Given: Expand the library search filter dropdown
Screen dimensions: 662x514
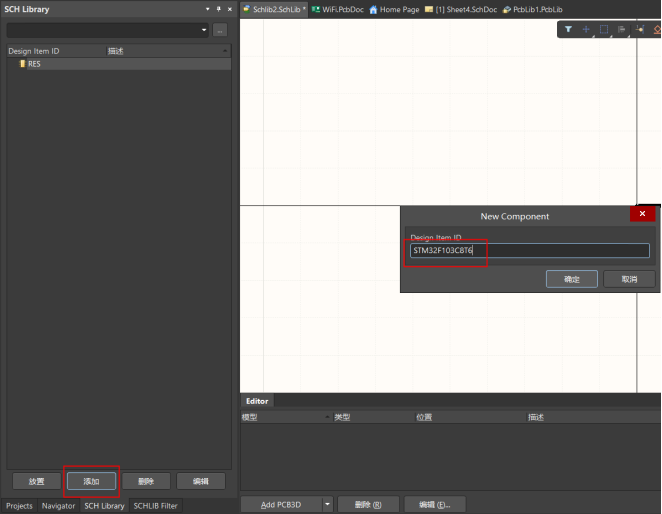Looking at the screenshot, I should click(204, 30).
